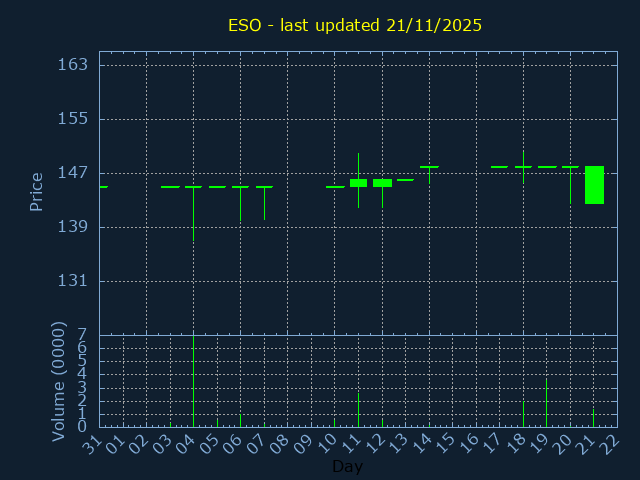Screen dimensions: 640x480
Task: Select the green candle body on day 12
Action: (x=382, y=183)
